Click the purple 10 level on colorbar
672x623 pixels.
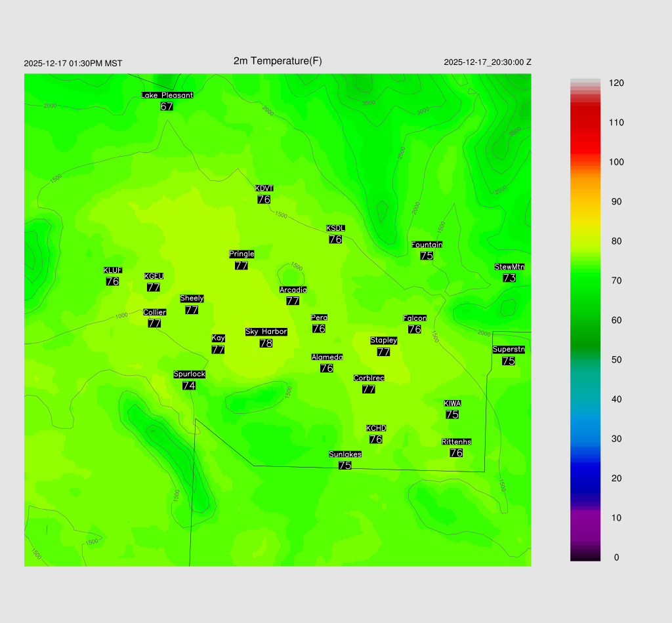pyautogui.click(x=585, y=517)
